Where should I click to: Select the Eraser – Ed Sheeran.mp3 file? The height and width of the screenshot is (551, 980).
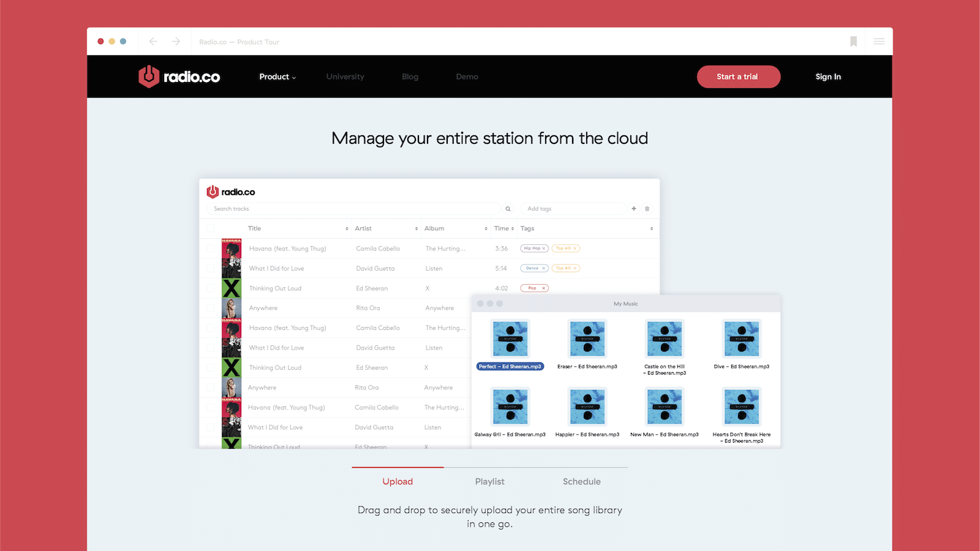coord(587,345)
